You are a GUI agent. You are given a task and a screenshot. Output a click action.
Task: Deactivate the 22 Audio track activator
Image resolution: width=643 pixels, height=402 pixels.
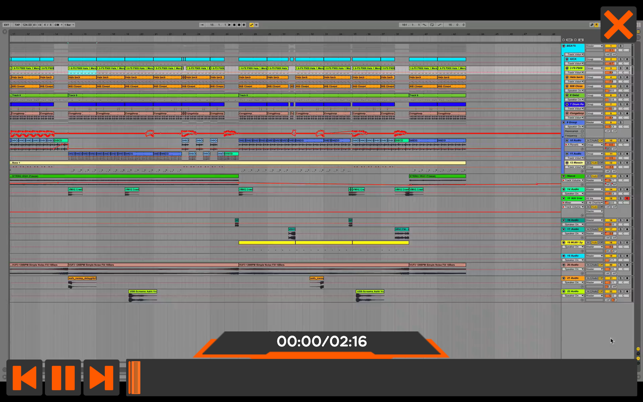pos(611,291)
